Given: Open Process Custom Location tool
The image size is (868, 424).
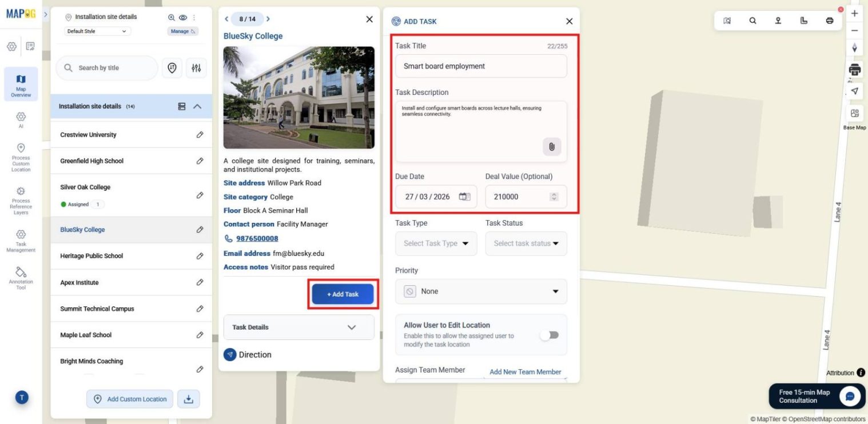Looking at the screenshot, I should (21, 155).
